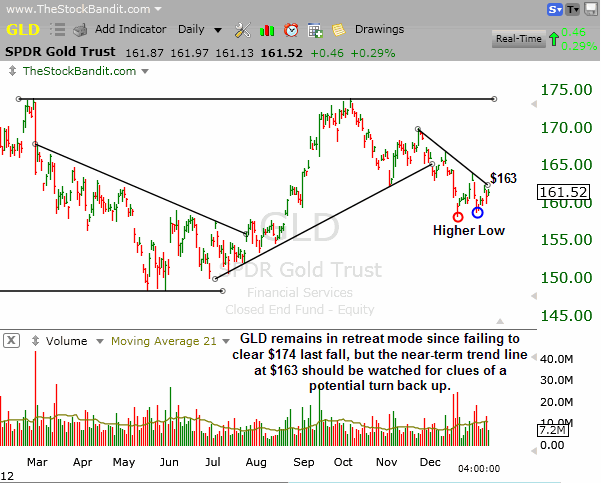Open the Drawings menu
The image size is (601, 483).
point(379,29)
